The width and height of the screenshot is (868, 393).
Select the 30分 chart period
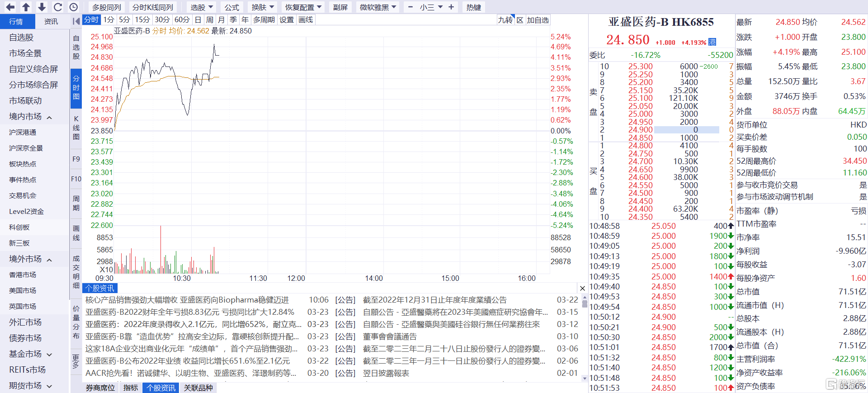pos(162,20)
